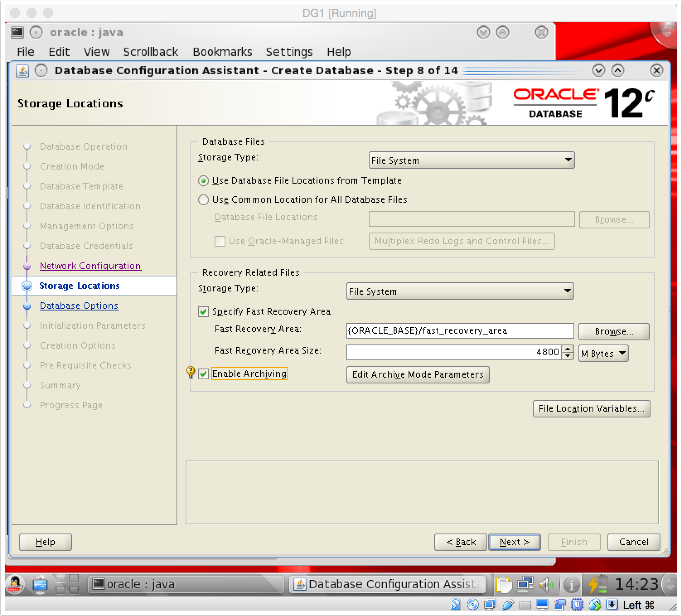682x616 pixels.
Task: Open the Settings menu
Action: (289, 52)
